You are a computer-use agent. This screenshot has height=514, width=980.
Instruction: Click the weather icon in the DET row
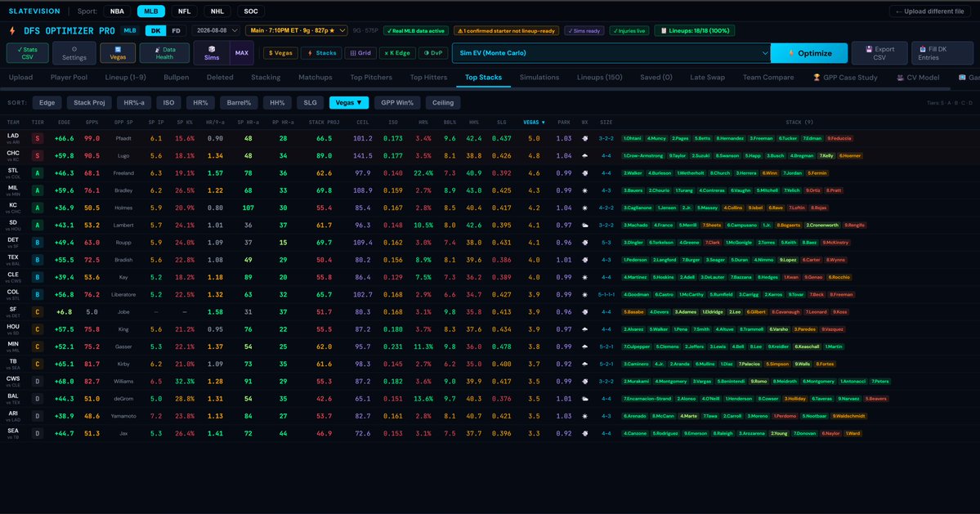click(x=585, y=243)
